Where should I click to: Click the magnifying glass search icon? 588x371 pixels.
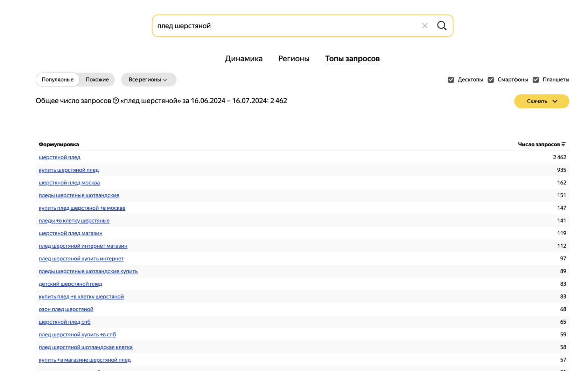click(x=442, y=26)
